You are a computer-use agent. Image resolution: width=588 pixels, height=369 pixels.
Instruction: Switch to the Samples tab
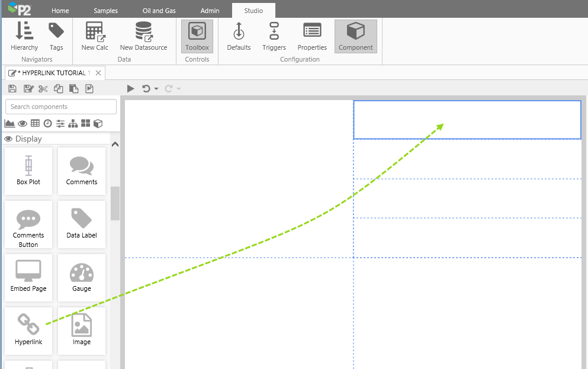pos(105,11)
